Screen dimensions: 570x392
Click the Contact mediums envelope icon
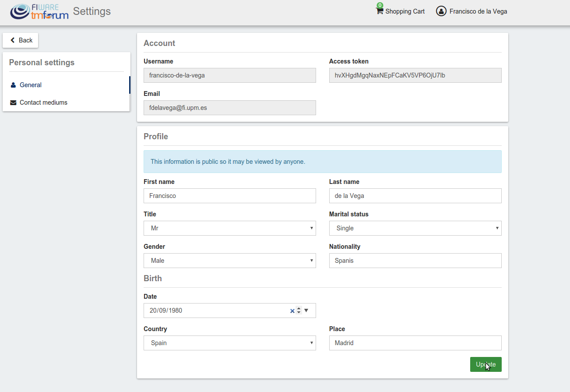pyautogui.click(x=13, y=102)
